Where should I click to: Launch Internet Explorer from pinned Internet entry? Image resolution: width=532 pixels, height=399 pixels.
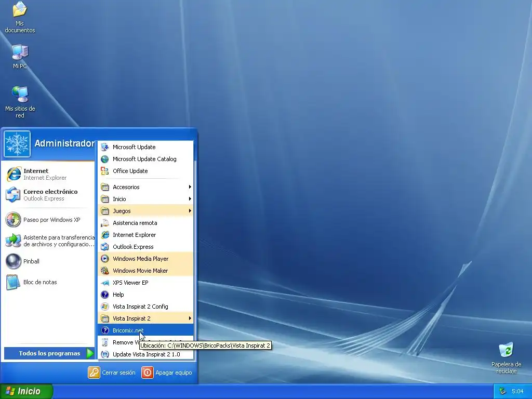14,174
